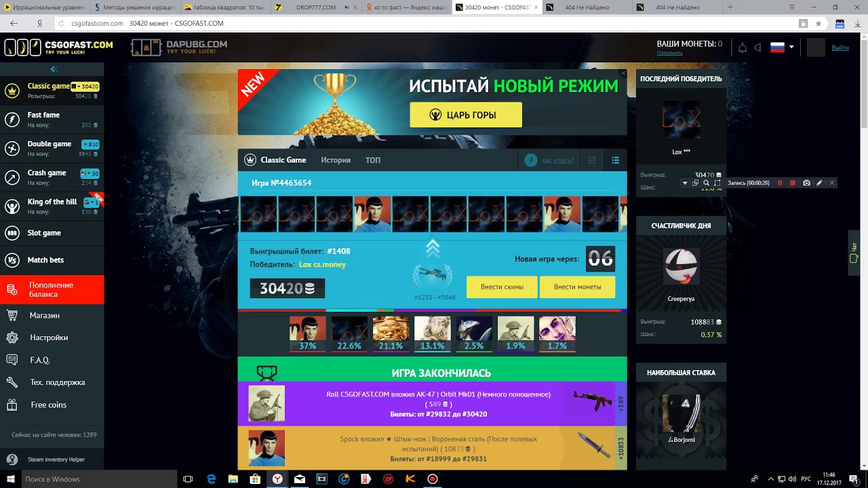The image size is (868, 488).
Task: Open Магазин from the sidebar
Action: tap(52, 315)
